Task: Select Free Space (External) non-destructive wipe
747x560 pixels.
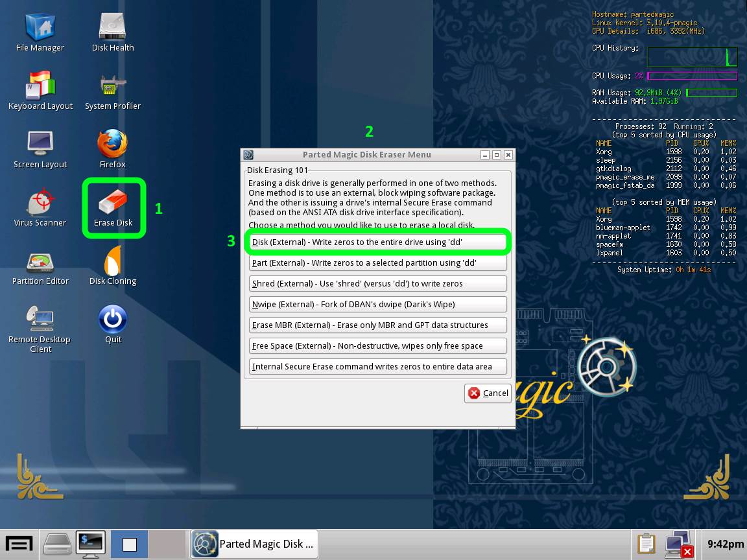Action: click(x=377, y=345)
